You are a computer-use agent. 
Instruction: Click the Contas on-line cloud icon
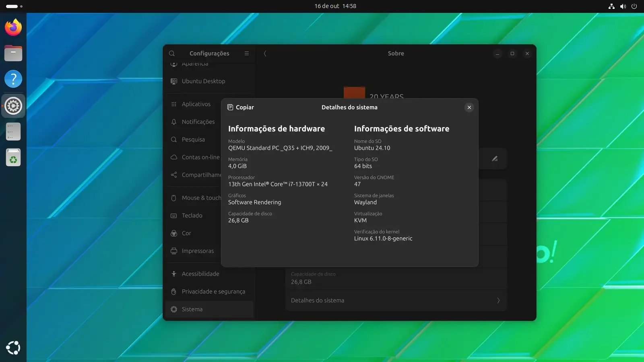tap(174, 157)
